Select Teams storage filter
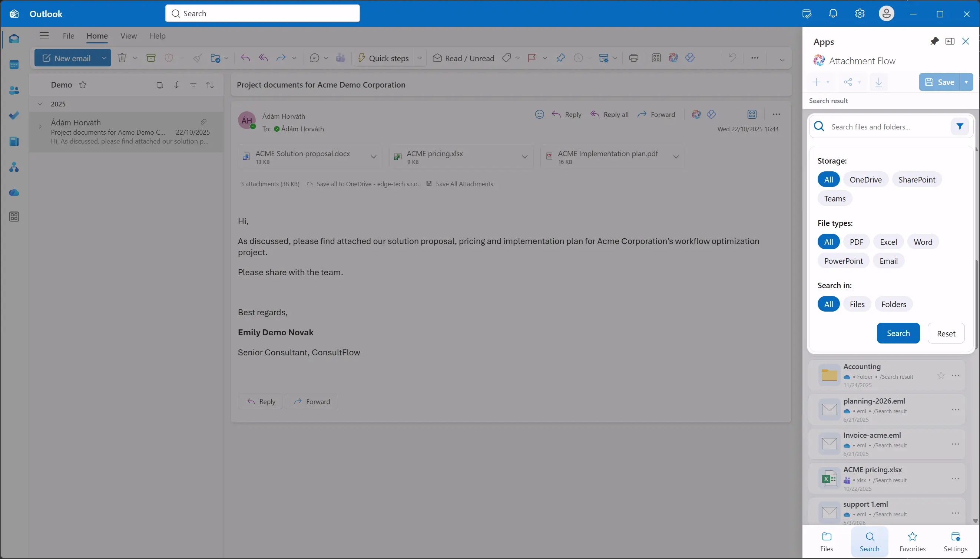This screenshot has width=980, height=559. coord(835,198)
